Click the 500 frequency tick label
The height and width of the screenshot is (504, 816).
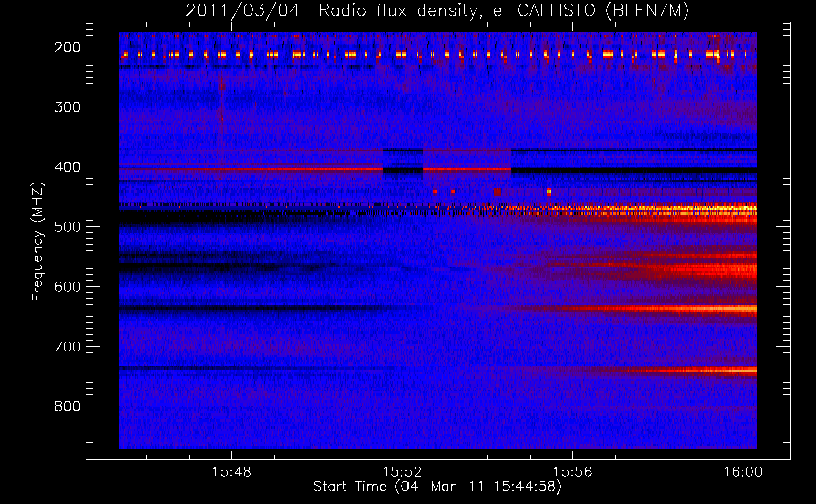[68, 227]
